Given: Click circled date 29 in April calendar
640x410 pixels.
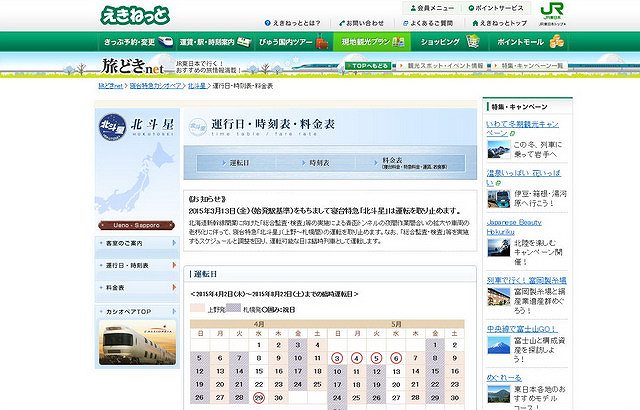Looking at the screenshot, I should (259, 397).
